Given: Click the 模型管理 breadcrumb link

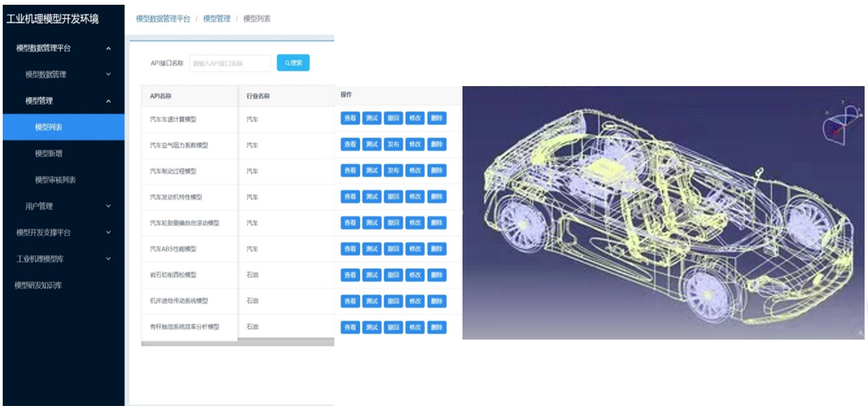Looking at the screenshot, I should pyautogui.click(x=217, y=19).
